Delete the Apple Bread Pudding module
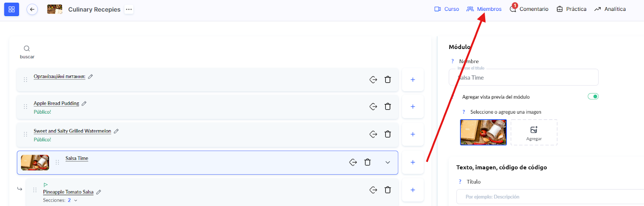This screenshot has height=206, width=644. tap(388, 106)
